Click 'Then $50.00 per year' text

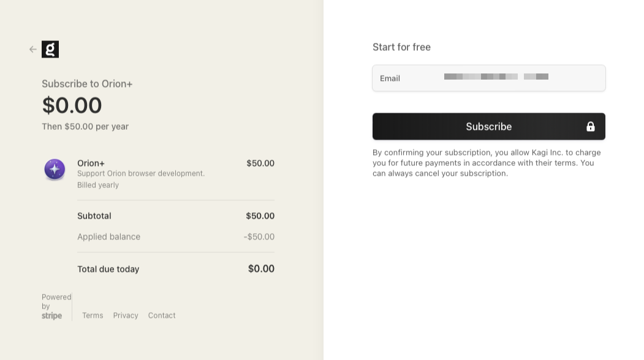tap(85, 127)
